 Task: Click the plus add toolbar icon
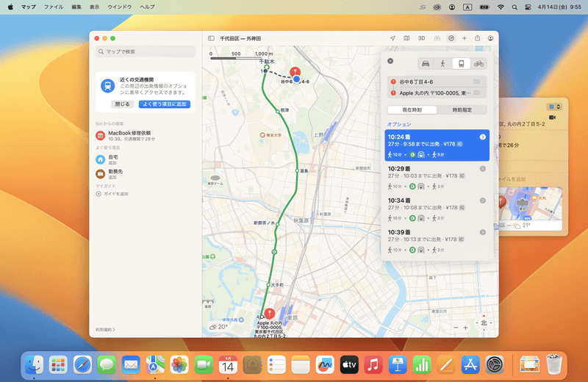click(x=465, y=38)
